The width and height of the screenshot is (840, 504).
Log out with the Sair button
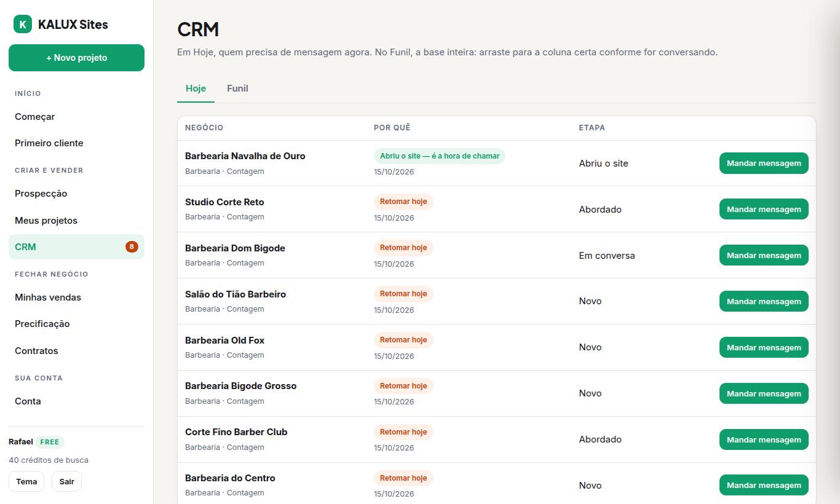tap(67, 482)
